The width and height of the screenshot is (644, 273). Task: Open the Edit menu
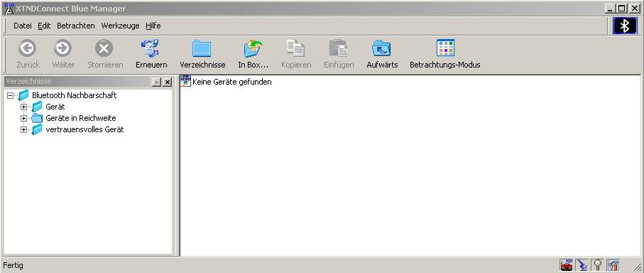[x=44, y=26]
